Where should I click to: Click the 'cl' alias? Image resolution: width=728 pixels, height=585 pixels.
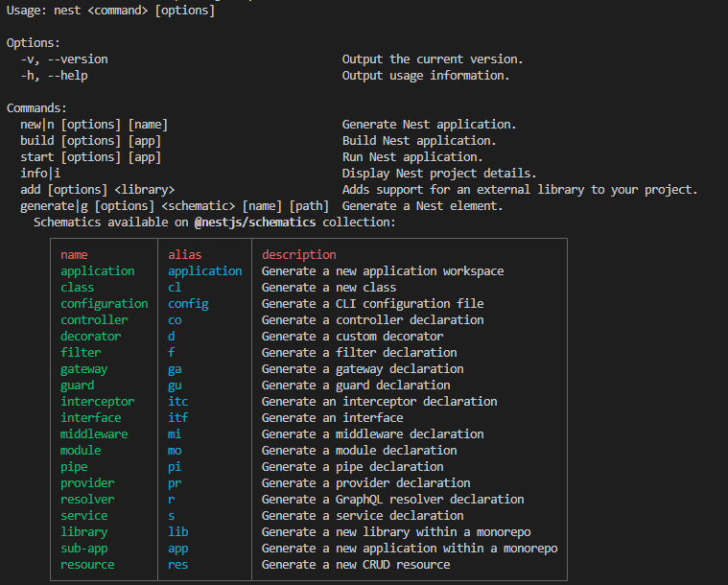click(175, 288)
